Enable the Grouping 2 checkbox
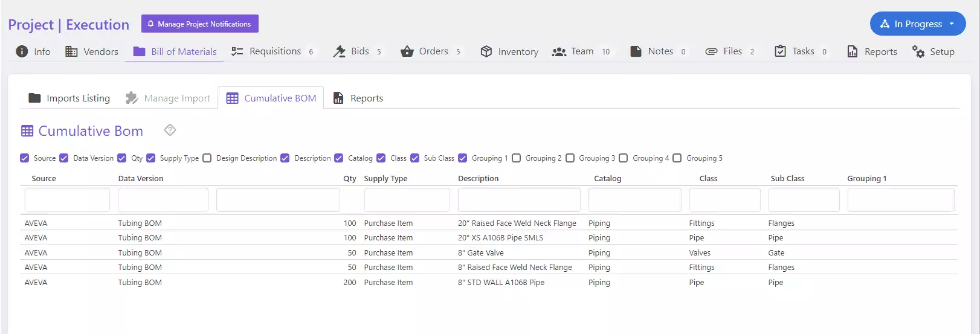The width and height of the screenshot is (980, 334). [x=517, y=158]
